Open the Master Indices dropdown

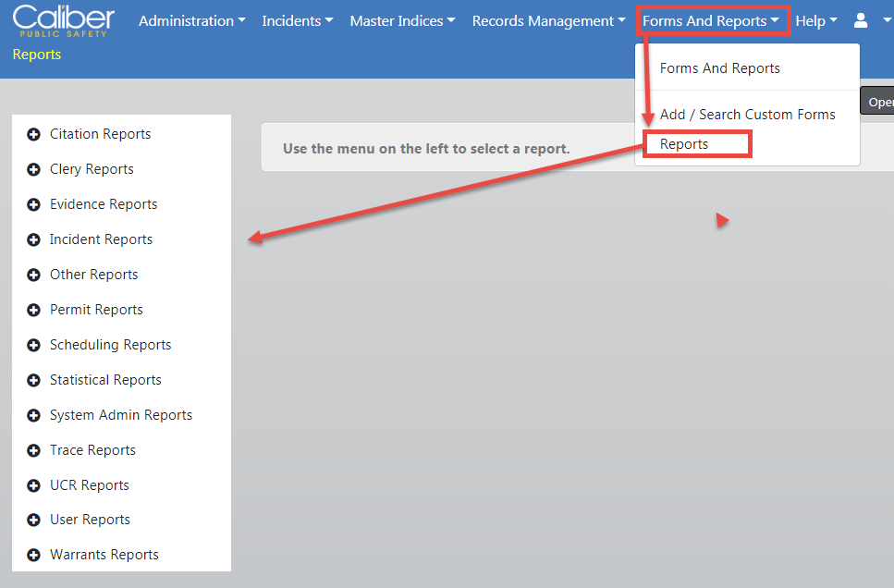(402, 20)
